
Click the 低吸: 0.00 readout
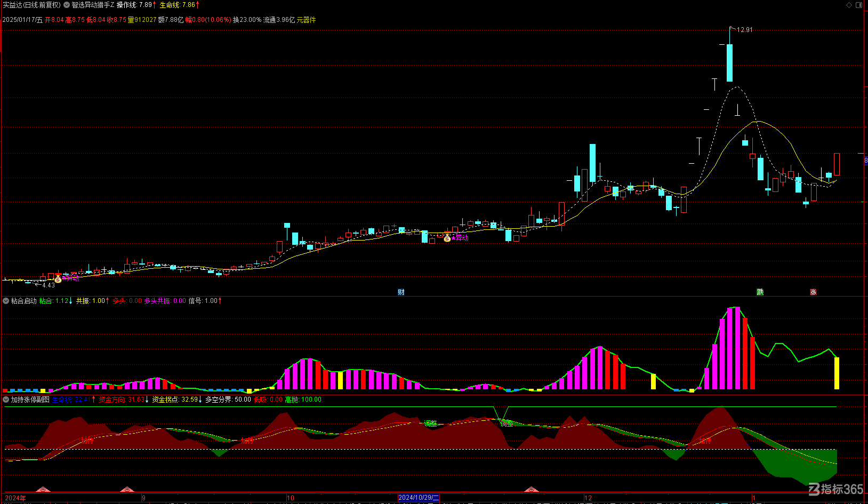click(268, 399)
